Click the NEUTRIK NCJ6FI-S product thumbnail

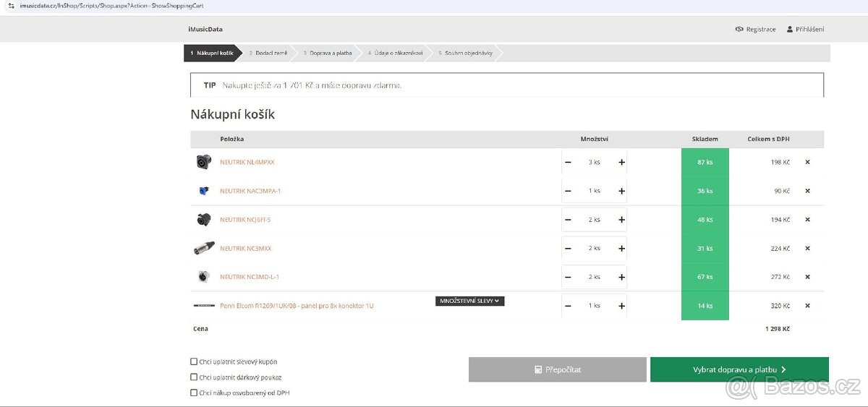pyautogui.click(x=203, y=220)
